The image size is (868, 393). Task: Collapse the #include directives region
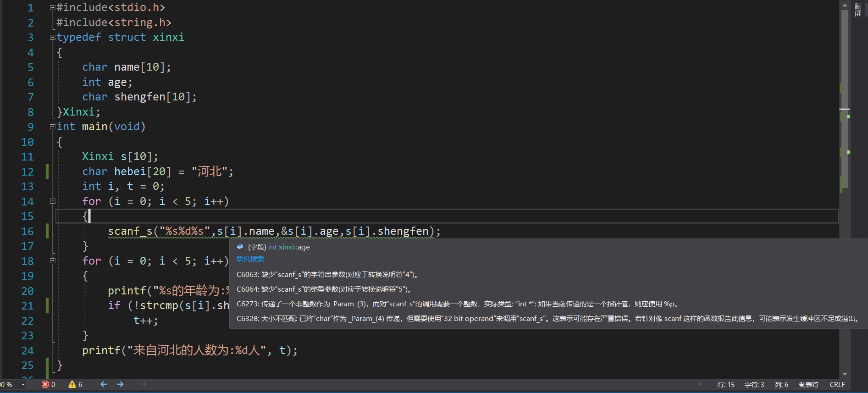[x=52, y=8]
